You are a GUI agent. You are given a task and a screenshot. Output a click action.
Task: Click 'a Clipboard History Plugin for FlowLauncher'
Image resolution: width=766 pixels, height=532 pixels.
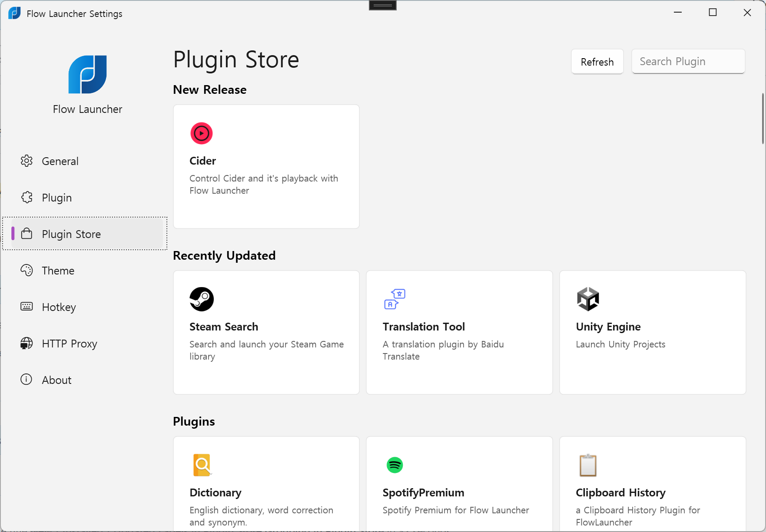tap(638, 516)
